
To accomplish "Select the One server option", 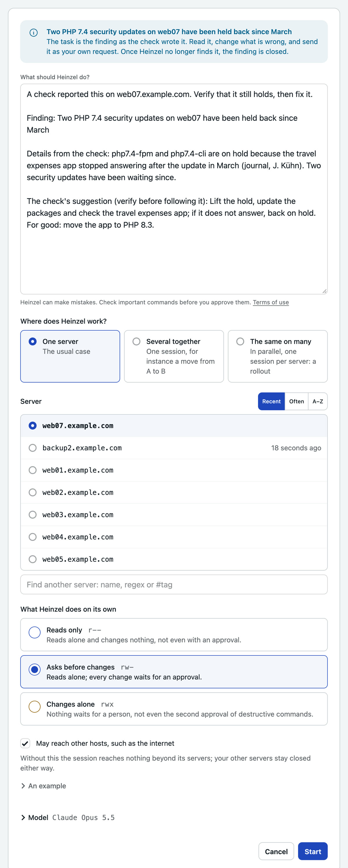I will pos(70,356).
